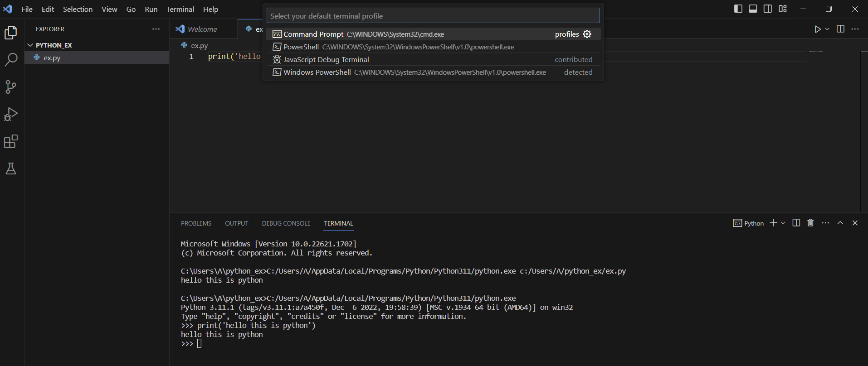The image size is (868, 366).
Task: Open the View menu
Action: tap(109, 9)
